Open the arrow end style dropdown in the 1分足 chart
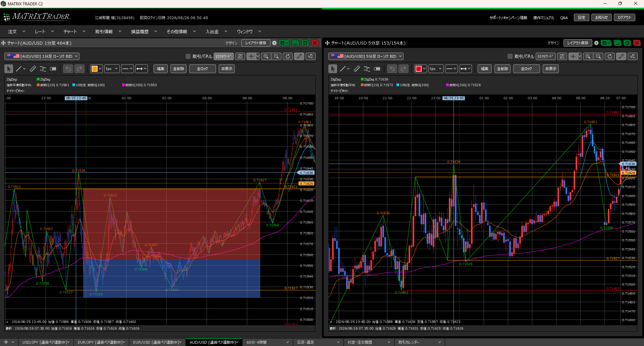 [x=141, y=69]
